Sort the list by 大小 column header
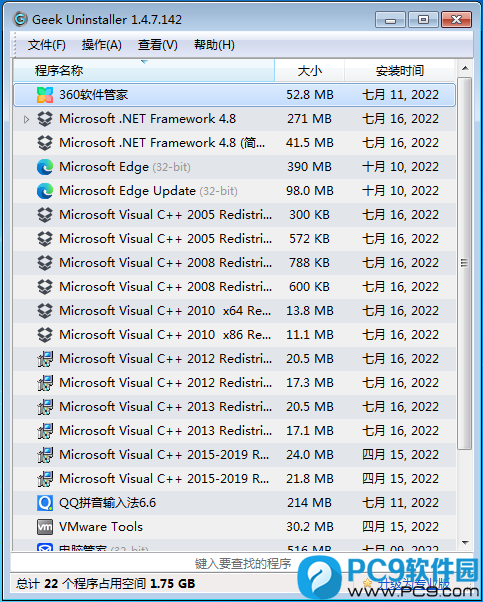Screen dimensions: 483x602 click(309, 71)
